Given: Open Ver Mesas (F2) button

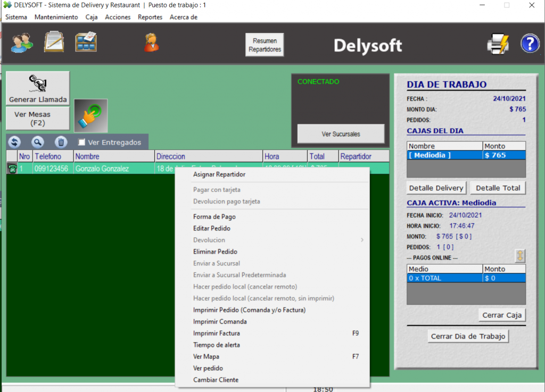Looking at the screenshot, I should tap(38, 119).
